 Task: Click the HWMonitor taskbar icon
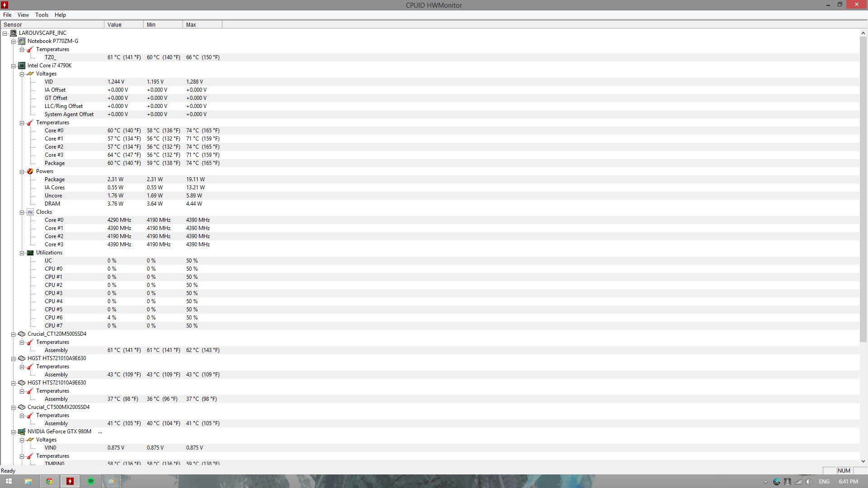tap(70, 481)
